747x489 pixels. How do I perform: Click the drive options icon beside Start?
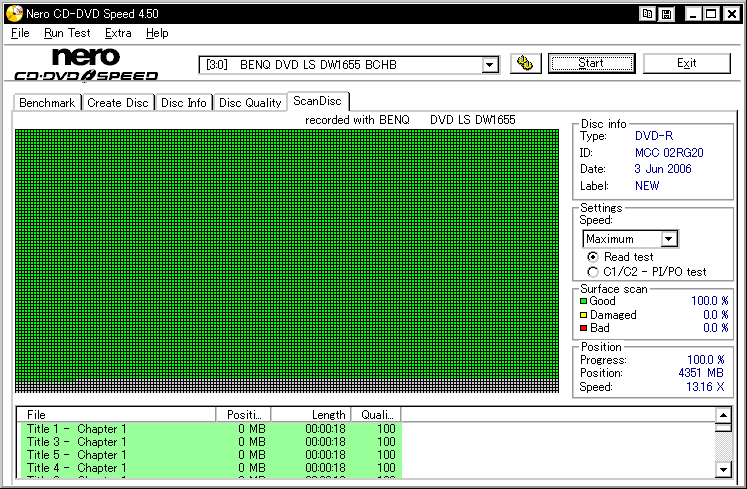(x=525, y=63)
